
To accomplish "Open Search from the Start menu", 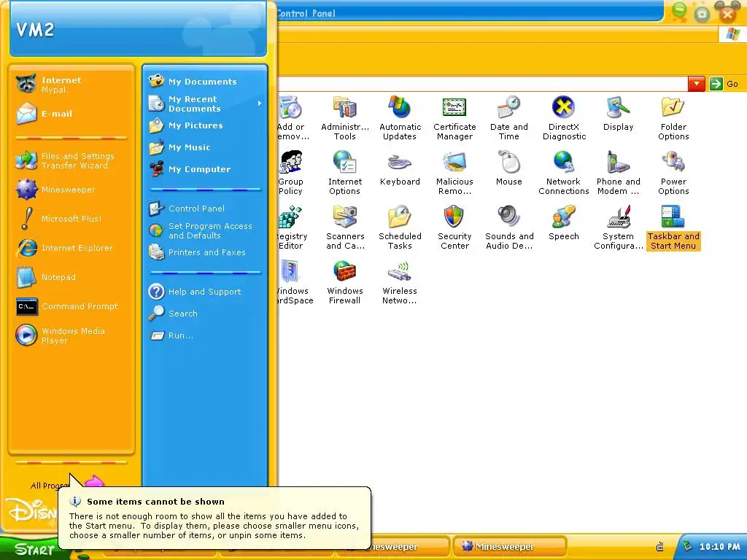I will pyautogui.click(x=205, y=314).
